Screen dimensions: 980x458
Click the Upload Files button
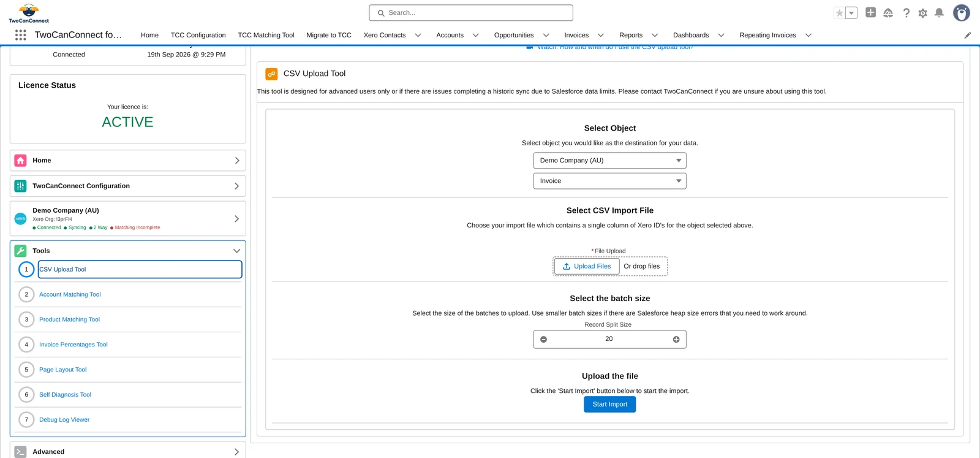pos(587,266)
